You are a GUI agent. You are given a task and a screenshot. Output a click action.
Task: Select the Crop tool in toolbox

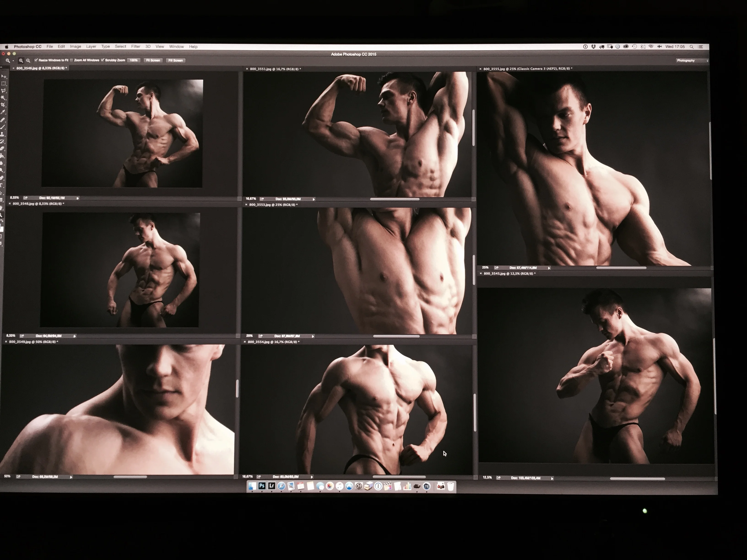point(3,105)
